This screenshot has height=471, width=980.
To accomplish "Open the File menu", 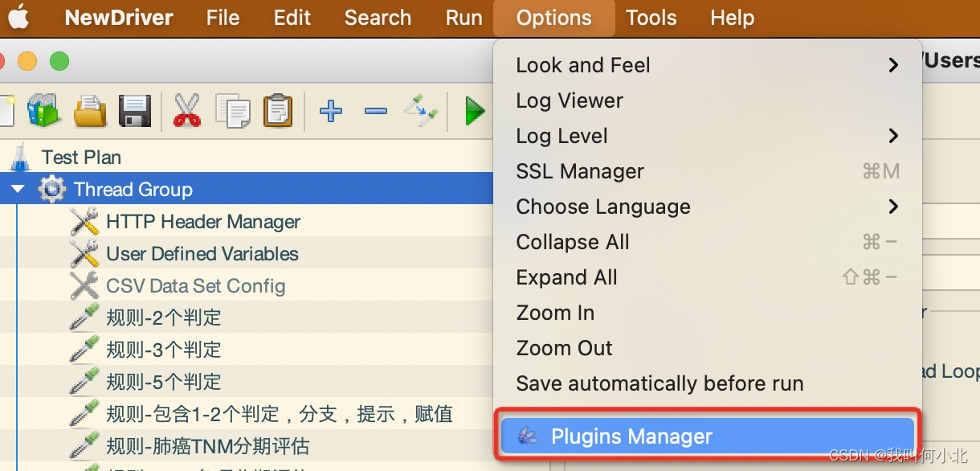I will click(x=223, y=18).
